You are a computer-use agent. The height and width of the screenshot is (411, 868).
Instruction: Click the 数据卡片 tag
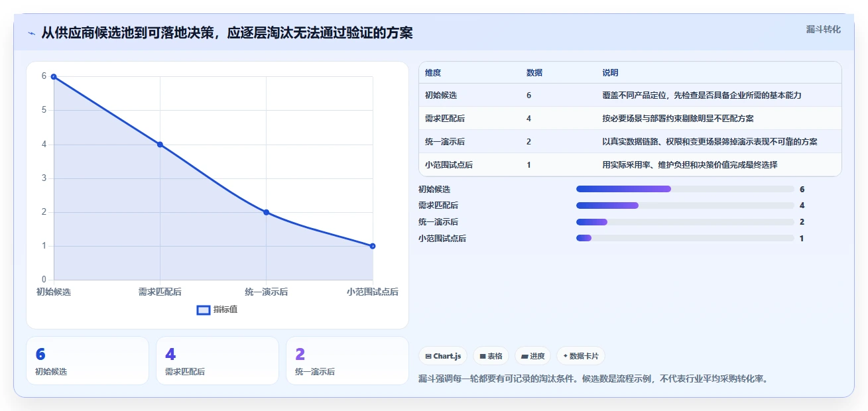point(581,356)
